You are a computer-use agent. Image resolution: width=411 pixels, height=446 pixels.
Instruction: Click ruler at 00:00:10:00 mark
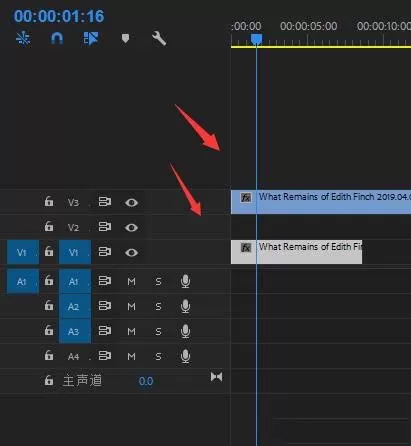tap(384, 26)
